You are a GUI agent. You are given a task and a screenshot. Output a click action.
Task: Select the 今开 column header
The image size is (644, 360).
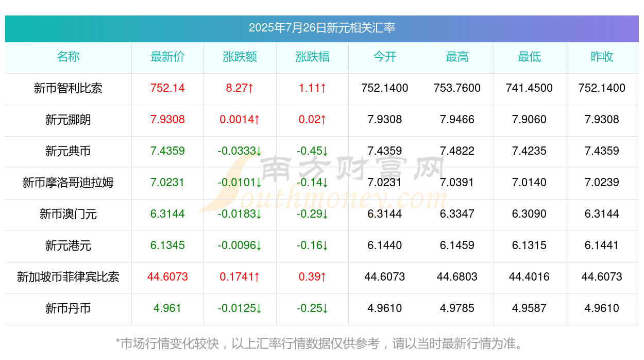(385, 57)
